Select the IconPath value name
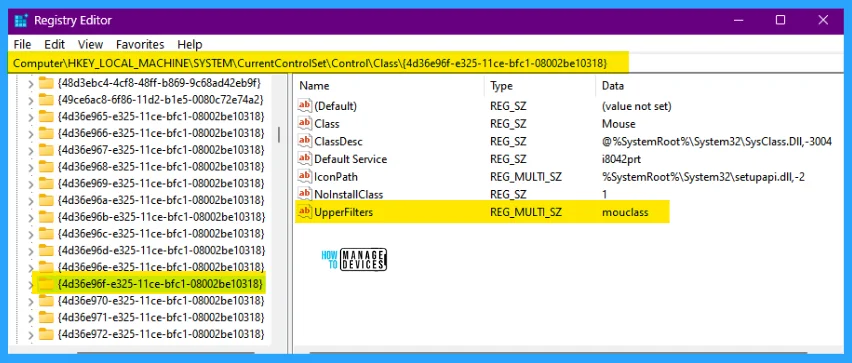 point(336,177)
